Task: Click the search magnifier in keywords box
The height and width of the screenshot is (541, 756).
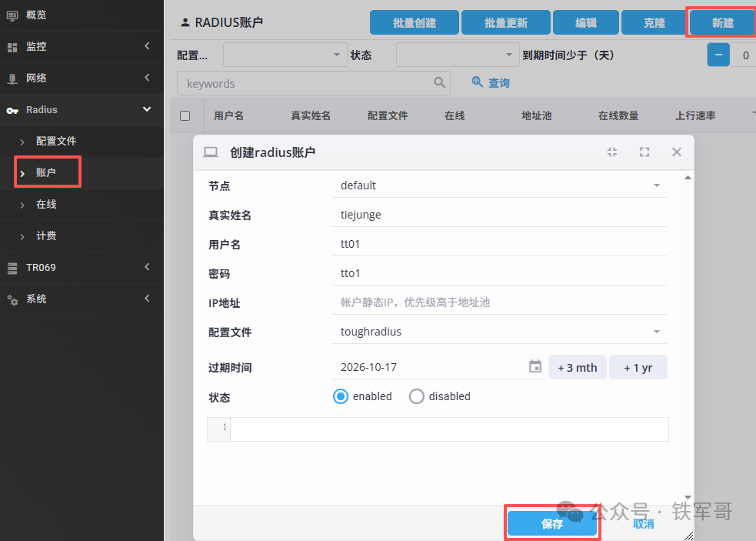Action: tap(440, 83)
